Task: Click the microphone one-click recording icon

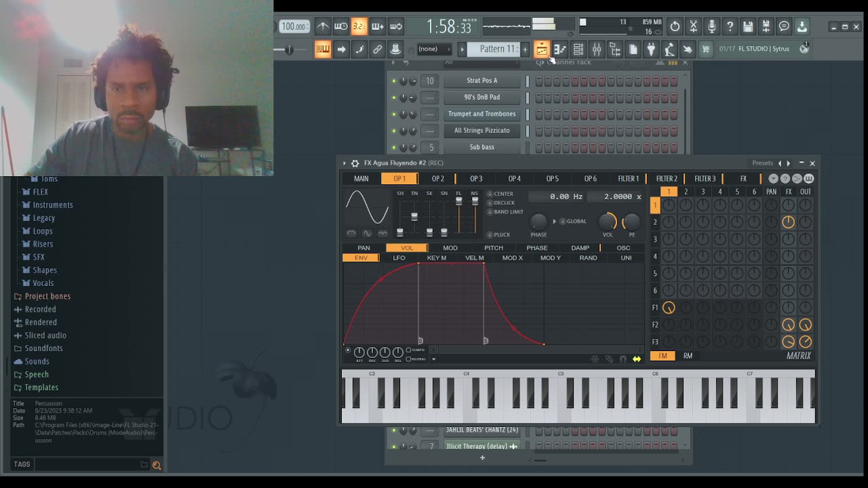Action: pos(711,26)
